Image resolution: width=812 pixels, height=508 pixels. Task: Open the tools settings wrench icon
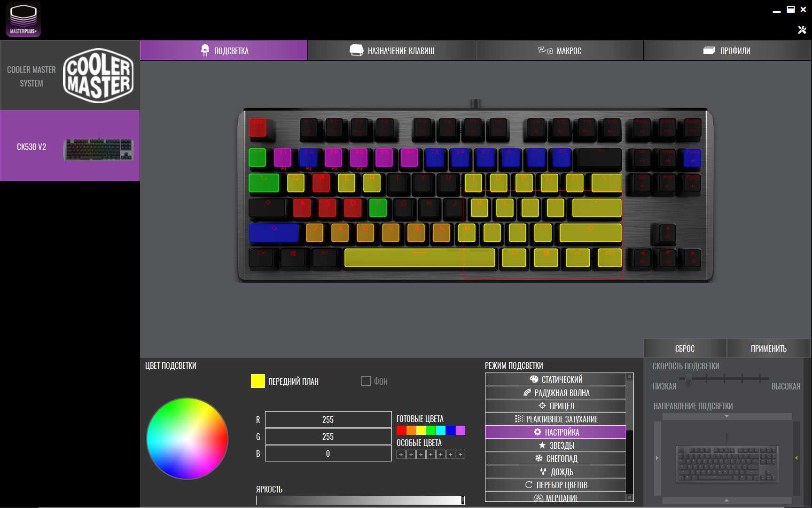coord(802,30)
